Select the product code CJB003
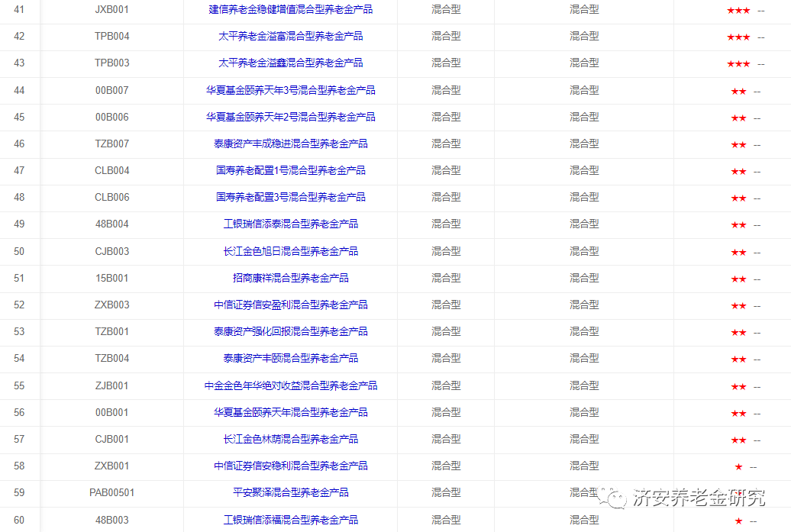The width and height of the screenshot is (791, 532). tap(112, 251)
